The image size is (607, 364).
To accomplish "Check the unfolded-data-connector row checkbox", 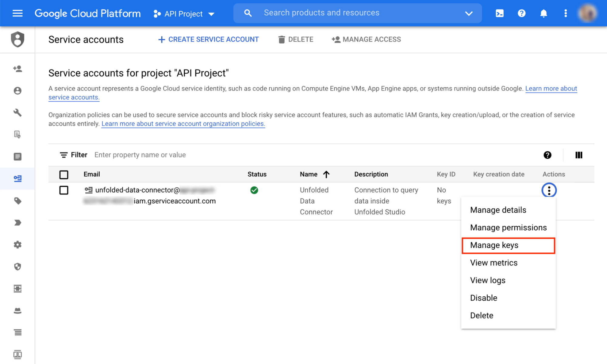I will tap(64, 190).
